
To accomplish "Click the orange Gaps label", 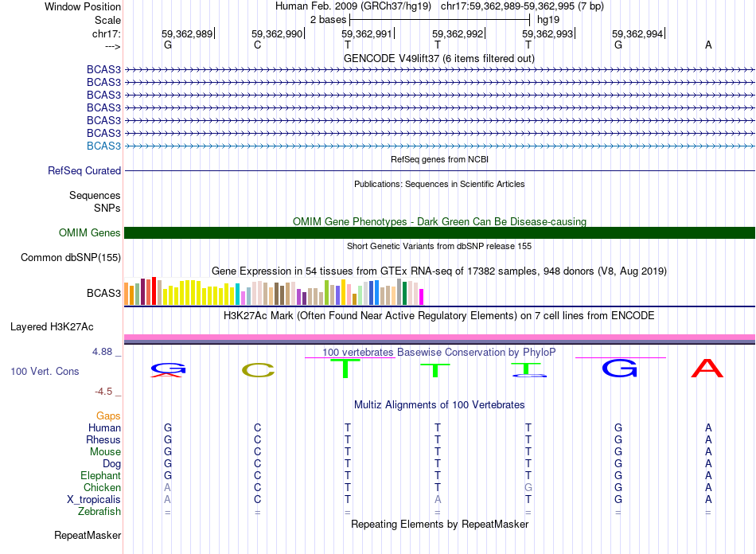I will (x=108, y=416).
